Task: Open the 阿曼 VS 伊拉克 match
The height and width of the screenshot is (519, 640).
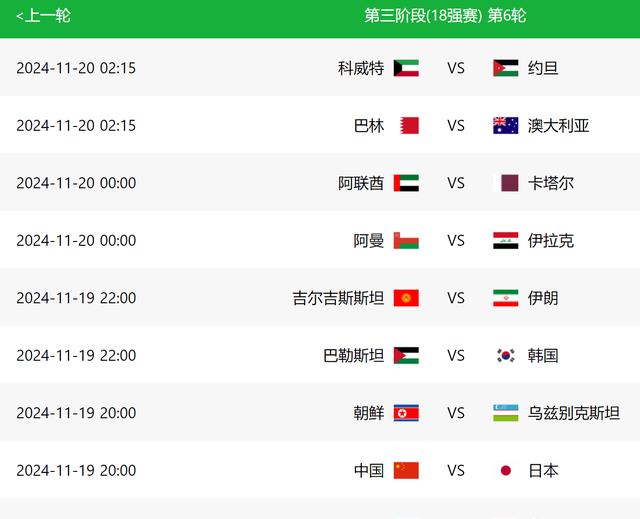Action: point(320,240)
